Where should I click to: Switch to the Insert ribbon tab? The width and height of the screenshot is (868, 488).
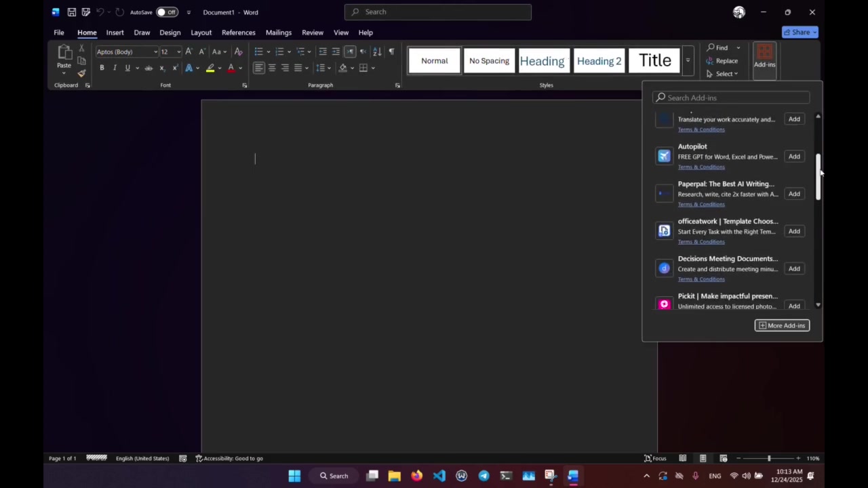[x=115, y=33]
